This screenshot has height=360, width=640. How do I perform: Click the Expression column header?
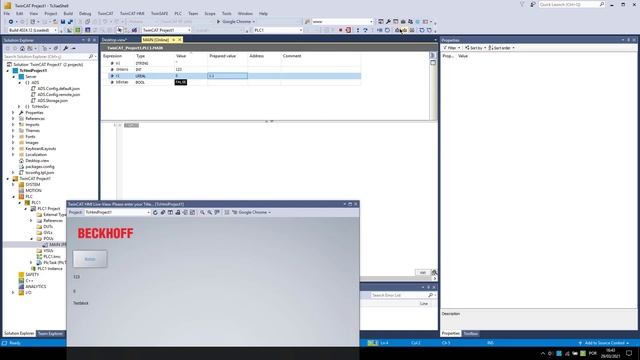(x=112, y=56)
